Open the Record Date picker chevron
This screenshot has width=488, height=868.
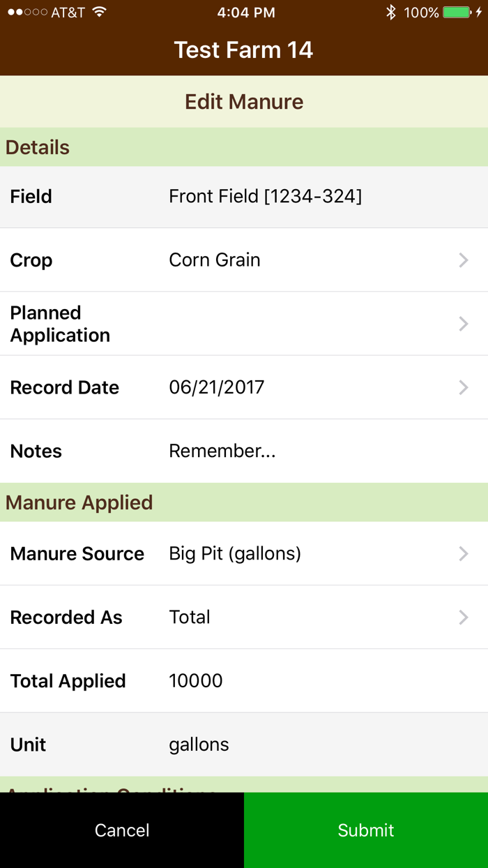[464, 388]
